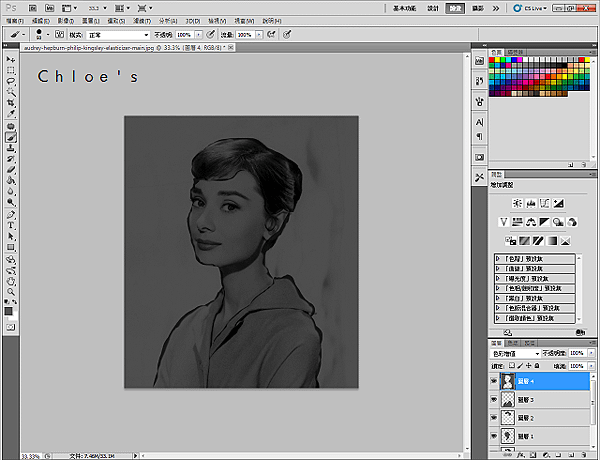Image resolution: width=600 pixels, height=460 pixels.
Task: Add a Curves adjustment
Action: (545, 203)
